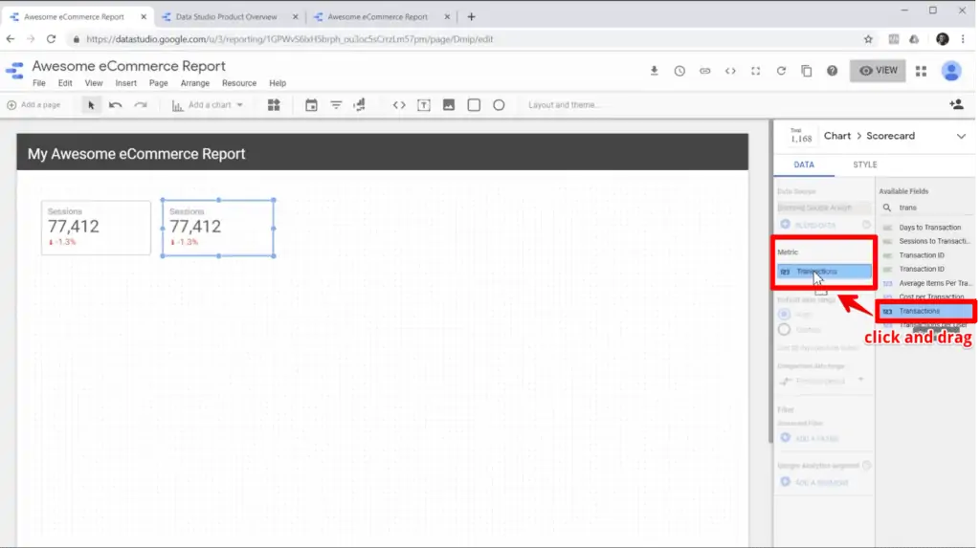Select the Auto date range radio
This screenshot has width=980, height=548.
tap(784, 315)
